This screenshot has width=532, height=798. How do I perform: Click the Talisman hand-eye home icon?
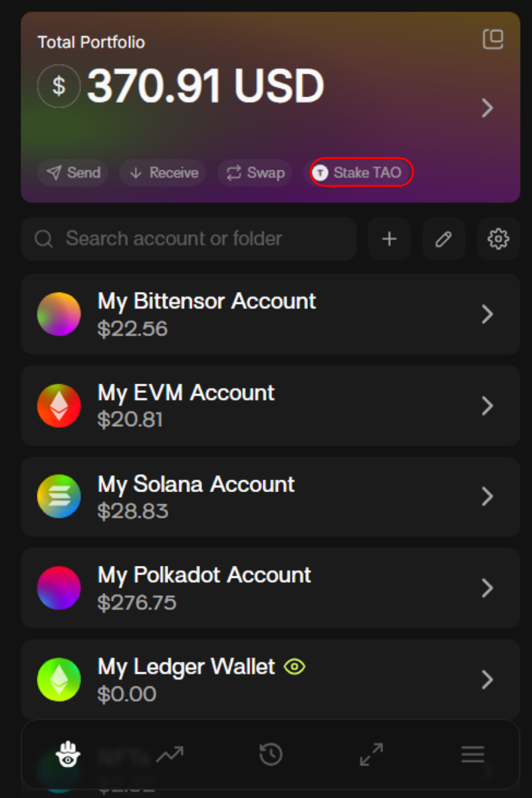[68, 754]
